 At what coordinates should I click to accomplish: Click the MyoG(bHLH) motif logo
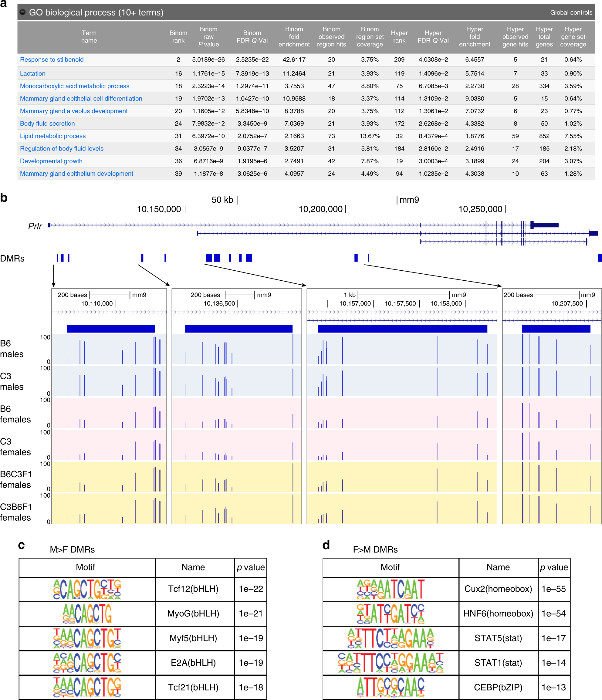tap(87, 614)
